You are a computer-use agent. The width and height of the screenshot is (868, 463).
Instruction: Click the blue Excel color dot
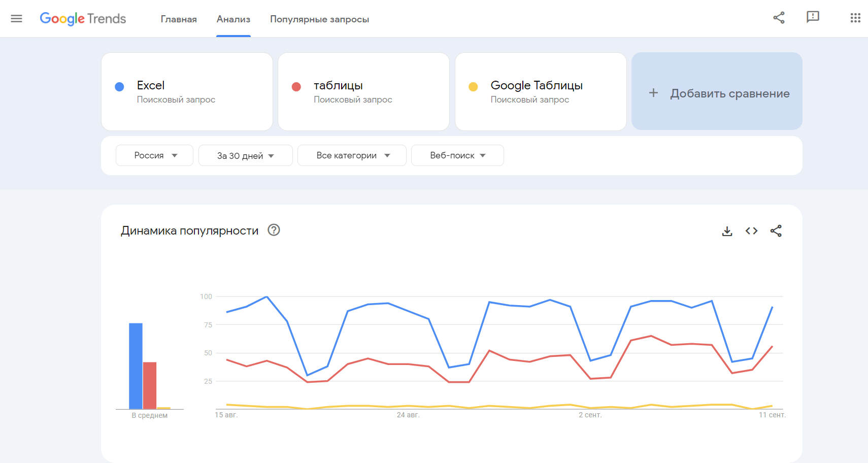click(x=119, y=87)
